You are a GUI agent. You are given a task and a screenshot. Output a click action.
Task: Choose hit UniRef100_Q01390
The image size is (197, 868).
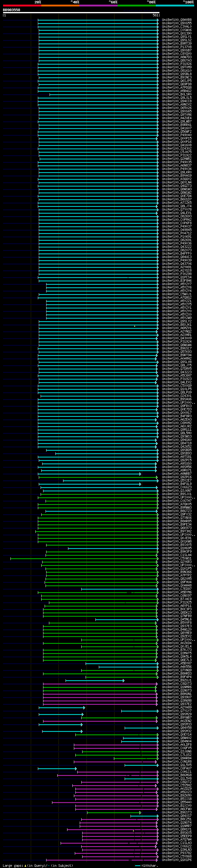point(177,33)
